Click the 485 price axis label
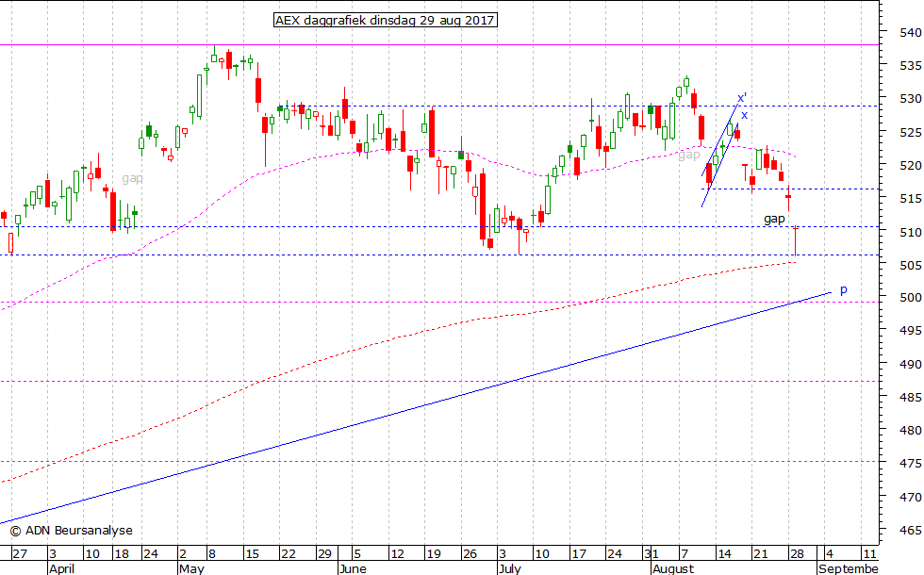Viewport: 924px width, 575px height. point(911,397)
